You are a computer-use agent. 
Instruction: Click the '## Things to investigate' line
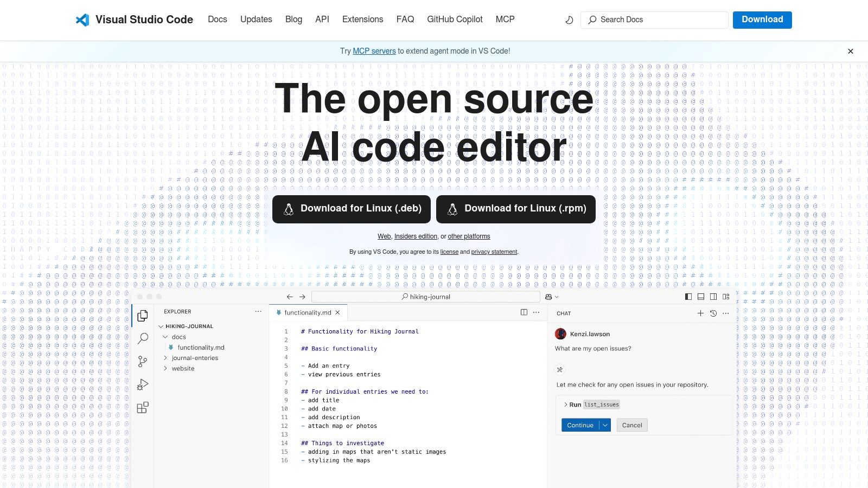[x=342, y=443]
